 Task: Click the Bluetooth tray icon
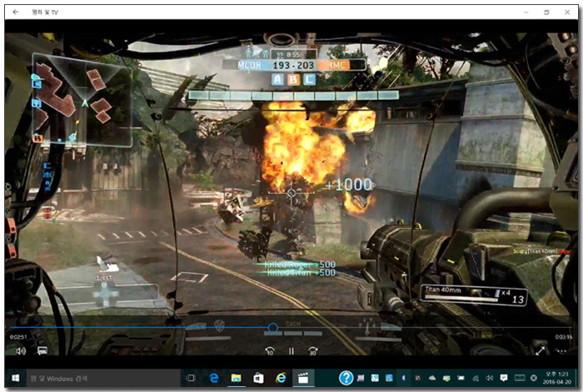click(x=403, y=378)
